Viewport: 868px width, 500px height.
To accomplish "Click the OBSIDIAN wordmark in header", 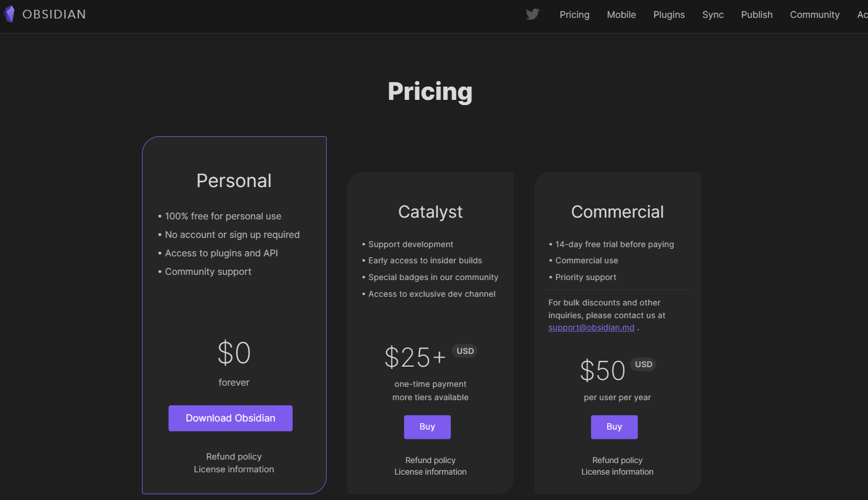I will [x=54, y=14].
